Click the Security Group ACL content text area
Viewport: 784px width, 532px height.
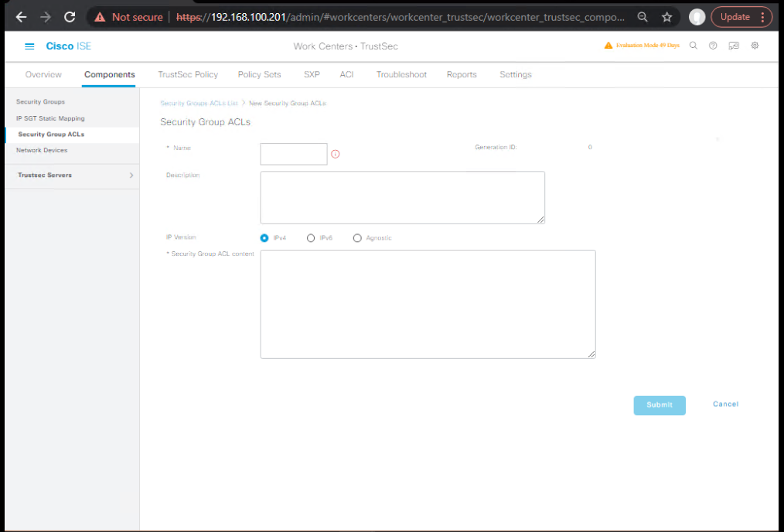428,304
